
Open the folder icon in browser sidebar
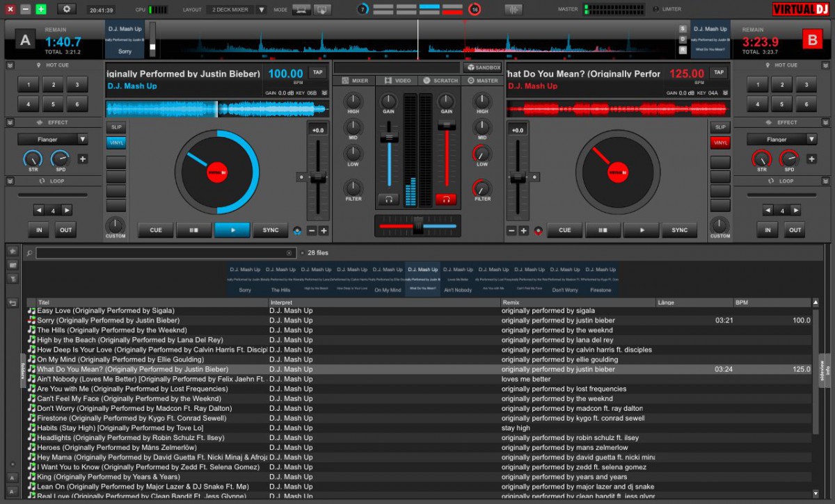(12, 265)
